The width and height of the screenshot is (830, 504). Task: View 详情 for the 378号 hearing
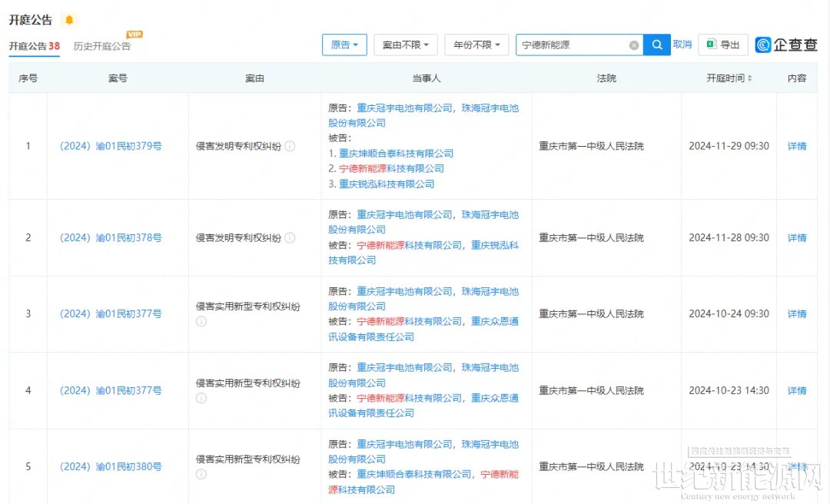pos(797,237)
